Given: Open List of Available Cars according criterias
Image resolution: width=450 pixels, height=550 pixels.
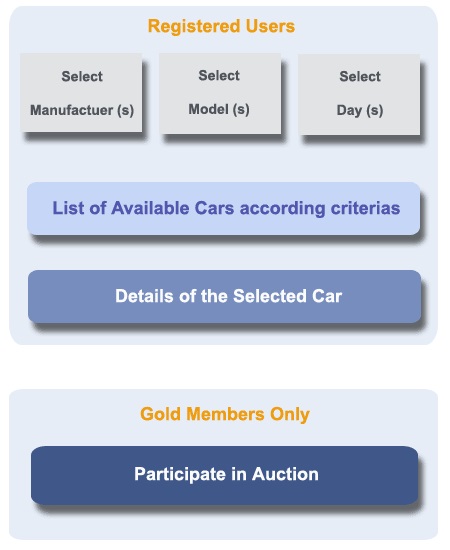Looking at the screenshot, I should click(x=224, y=208).
